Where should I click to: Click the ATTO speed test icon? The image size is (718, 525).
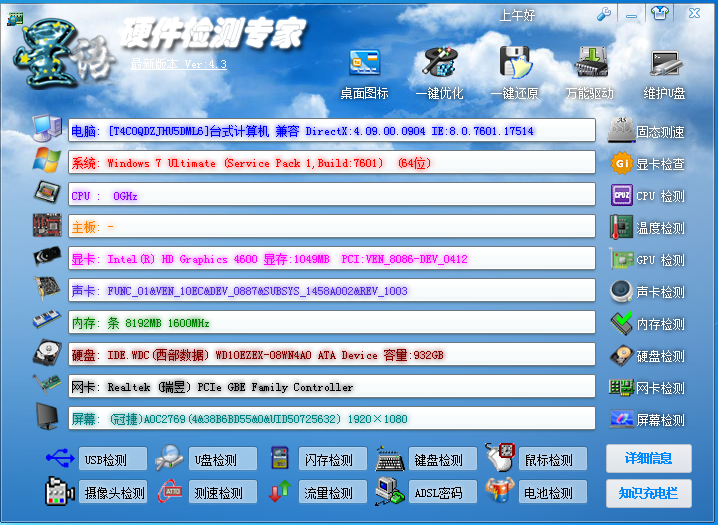(x=170, y=491)
